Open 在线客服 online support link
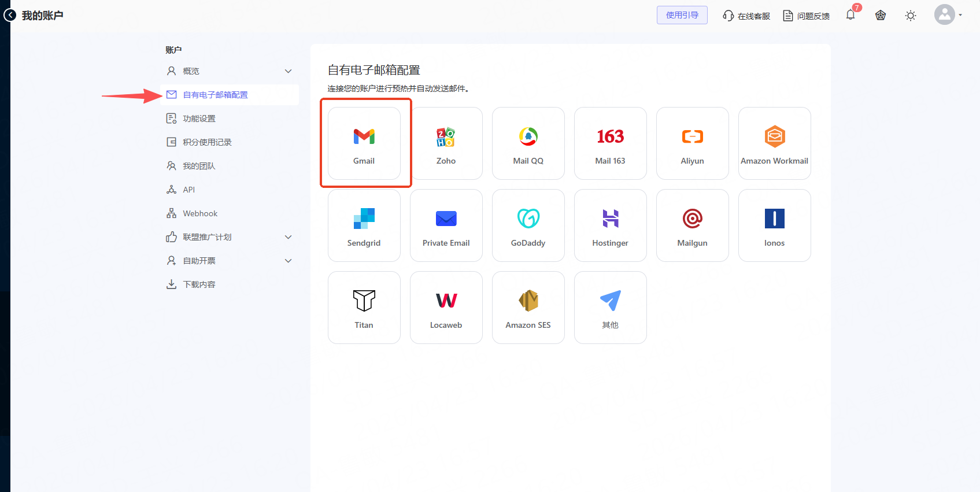The width and height of the screenshot is (980, 492). 746,16
